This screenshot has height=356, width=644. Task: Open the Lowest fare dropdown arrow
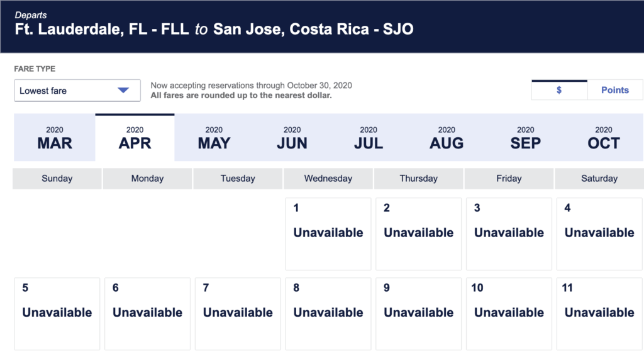click(x=123, y=91)
